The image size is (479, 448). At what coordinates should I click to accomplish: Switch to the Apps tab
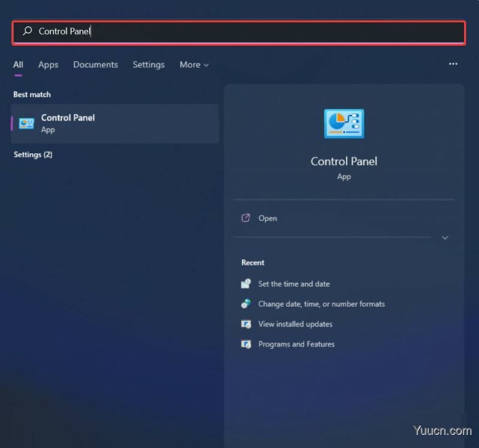click(x=48, y=65)
